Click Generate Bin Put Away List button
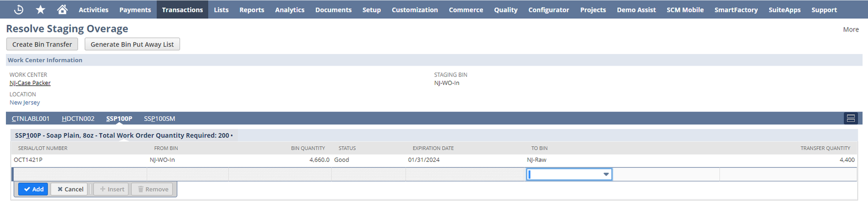The image size is (868, 209). pyautogui.click(x=132, y=44)
